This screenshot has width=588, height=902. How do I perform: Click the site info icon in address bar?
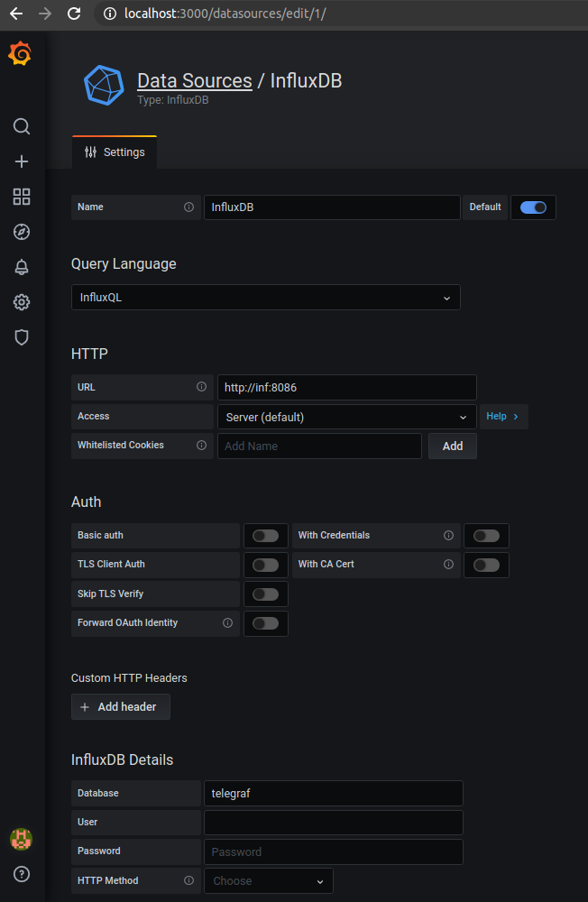click(109, 14)
